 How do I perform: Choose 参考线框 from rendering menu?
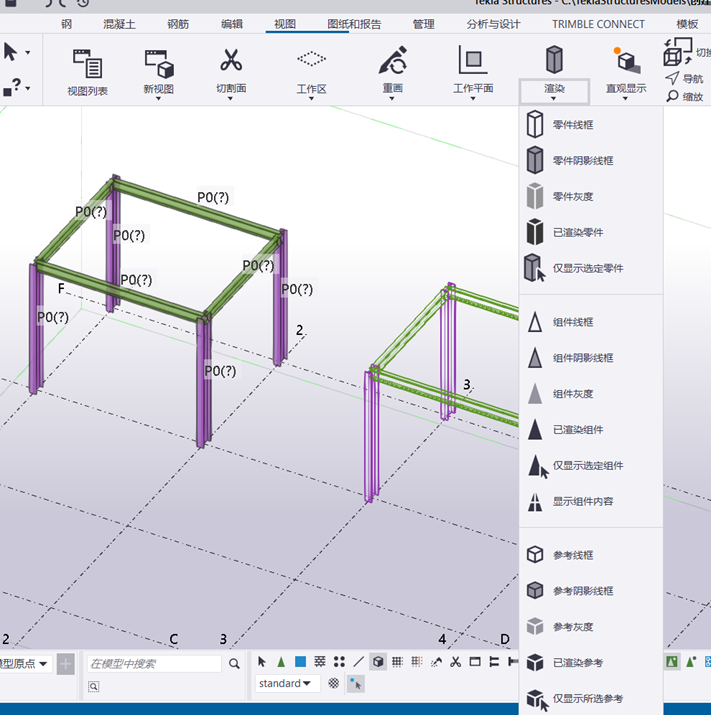tap(591, 555)
